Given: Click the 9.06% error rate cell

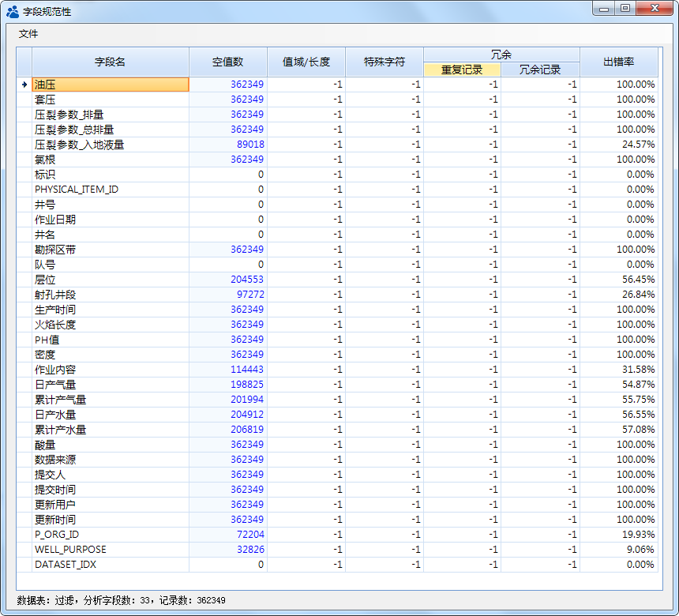Looking at the screenshot, I should coord(619,550).
